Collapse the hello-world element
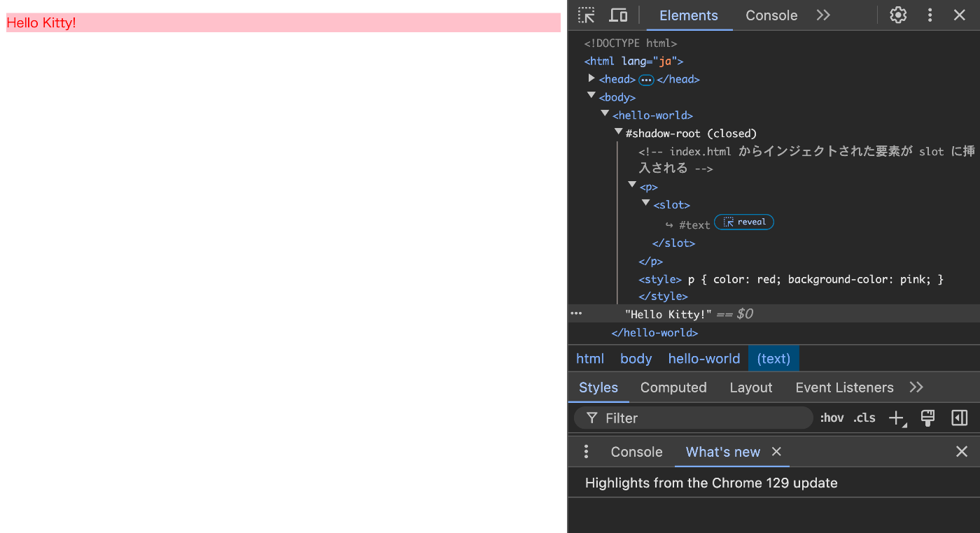The image size is (980, 533). coord(605,113)
